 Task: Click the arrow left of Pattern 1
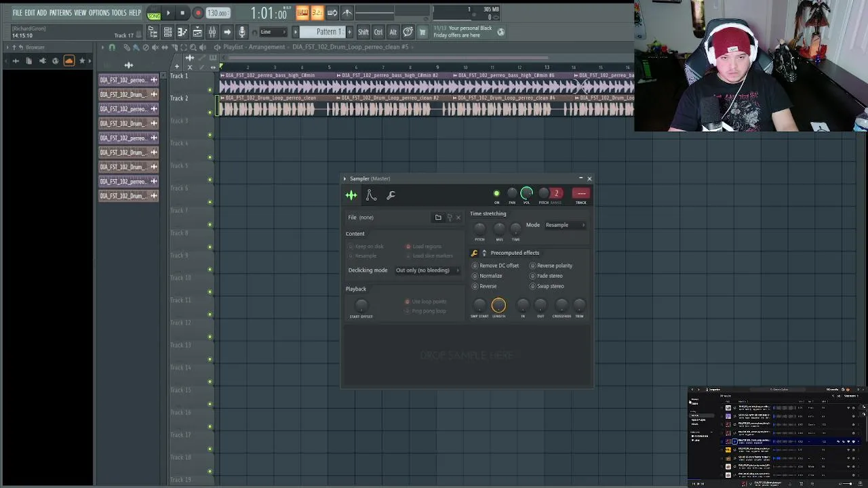tap(295, 32)
